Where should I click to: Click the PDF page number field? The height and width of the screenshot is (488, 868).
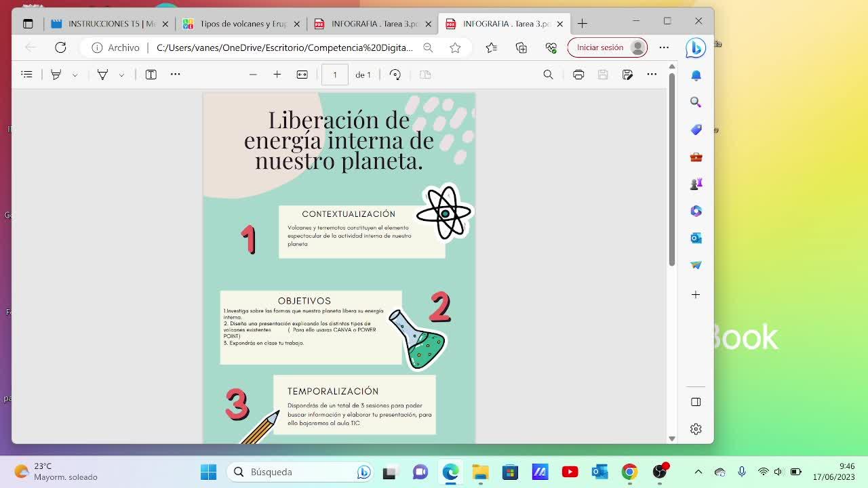pos(334,75)
